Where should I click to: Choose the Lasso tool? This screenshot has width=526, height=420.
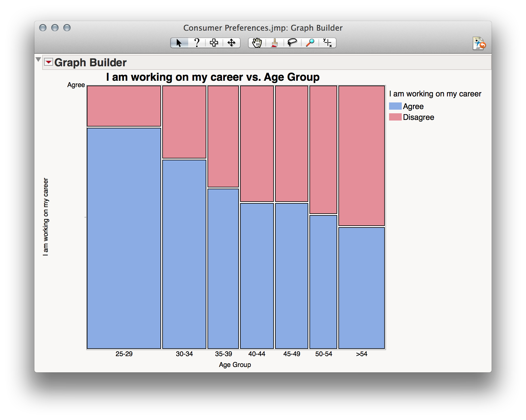[x=292, y=43]
